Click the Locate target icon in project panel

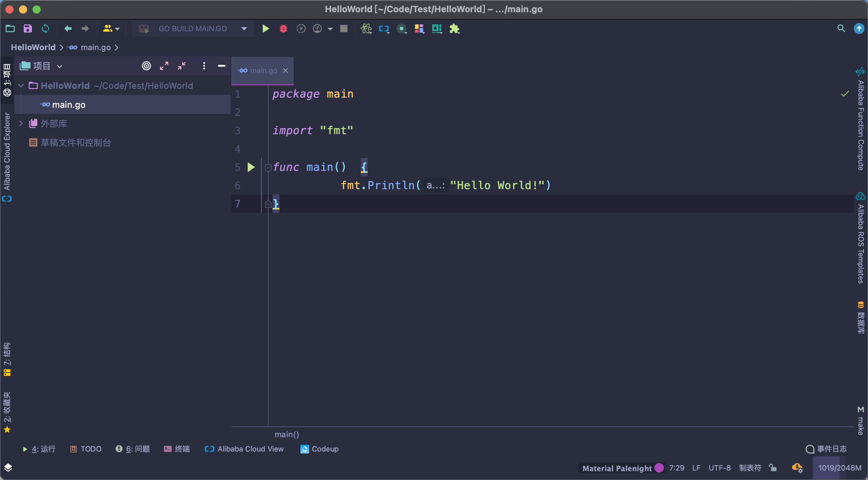pyautogui.click(x=146, y=66)
